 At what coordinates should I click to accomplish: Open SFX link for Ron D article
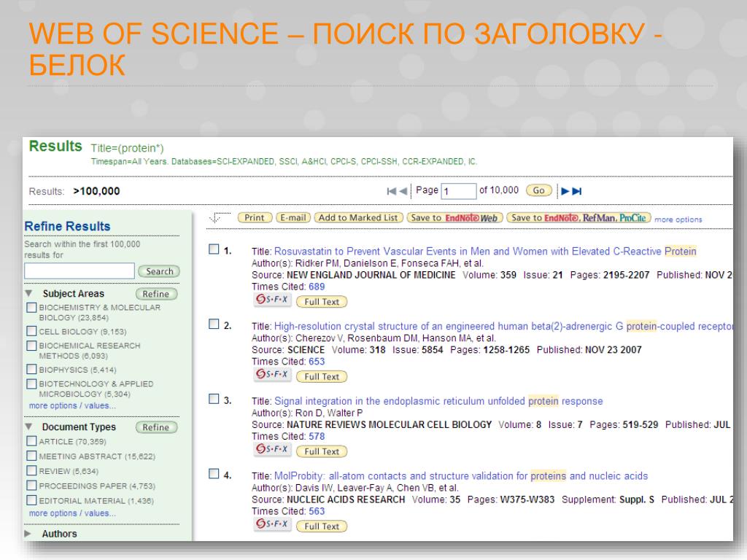[272, 449]
